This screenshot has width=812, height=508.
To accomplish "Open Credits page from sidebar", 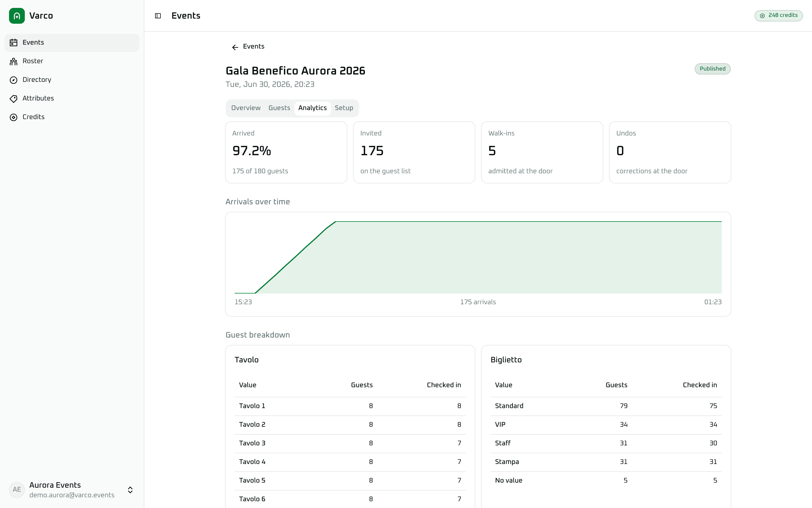I will 72,117.
